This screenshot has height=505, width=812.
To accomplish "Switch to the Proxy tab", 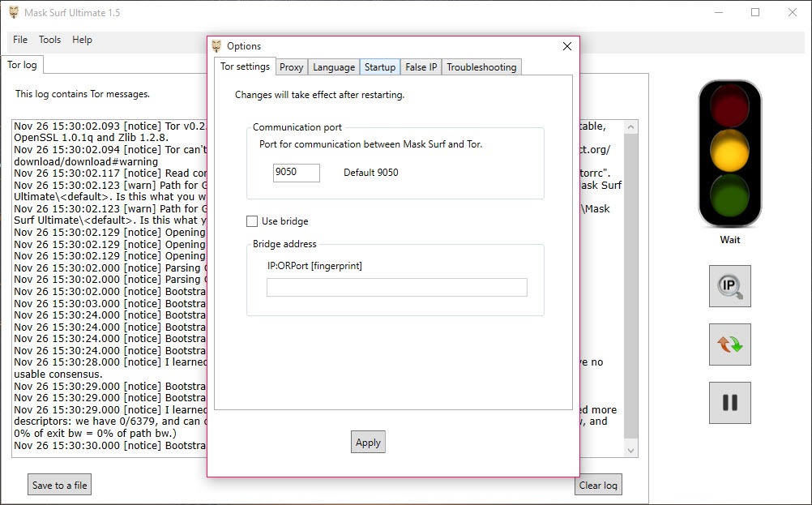I will click(x=292, y=67).
